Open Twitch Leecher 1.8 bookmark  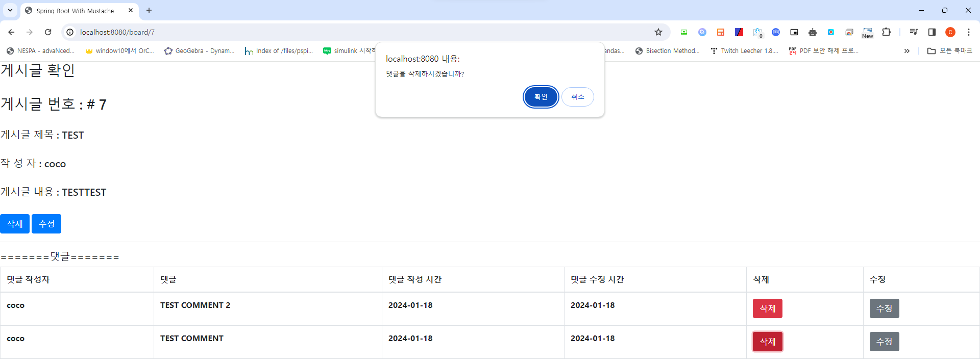pyautogui.click(x=744, y=50)
